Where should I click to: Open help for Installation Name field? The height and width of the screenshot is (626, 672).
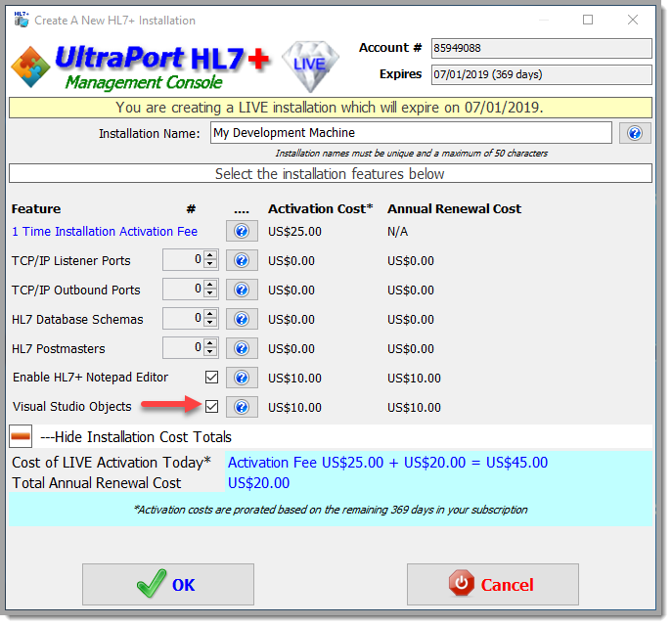pos(635,133)
